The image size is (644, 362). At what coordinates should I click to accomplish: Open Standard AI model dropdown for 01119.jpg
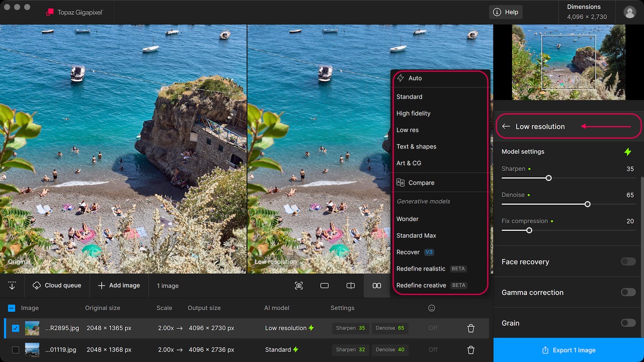pyautogui.click(x=282, y=349)
